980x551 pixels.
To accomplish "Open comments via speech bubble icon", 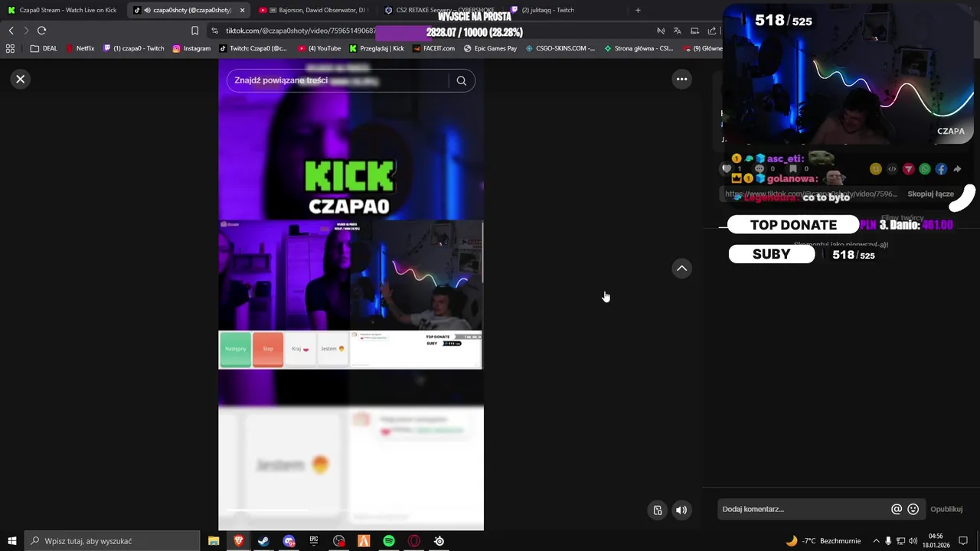I will 759,169.
